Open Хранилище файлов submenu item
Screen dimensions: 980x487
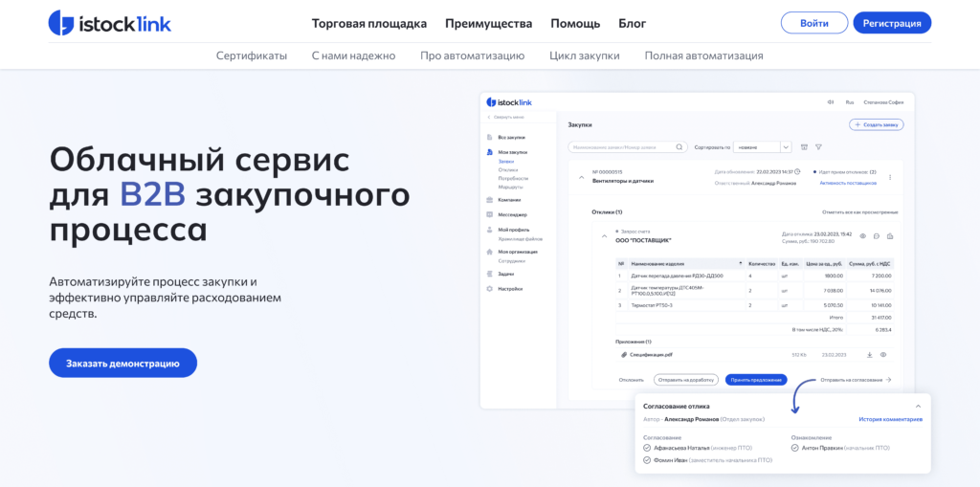pos(520,239)
